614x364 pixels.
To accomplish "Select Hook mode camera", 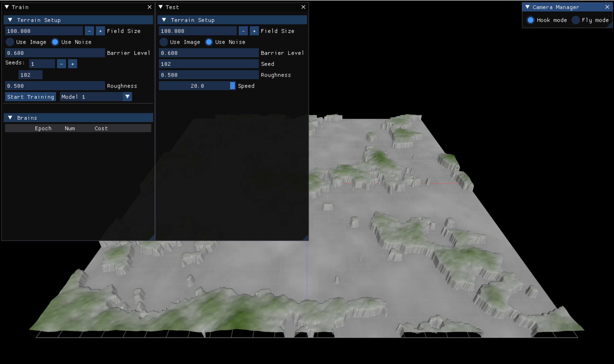I will point(530,20).
